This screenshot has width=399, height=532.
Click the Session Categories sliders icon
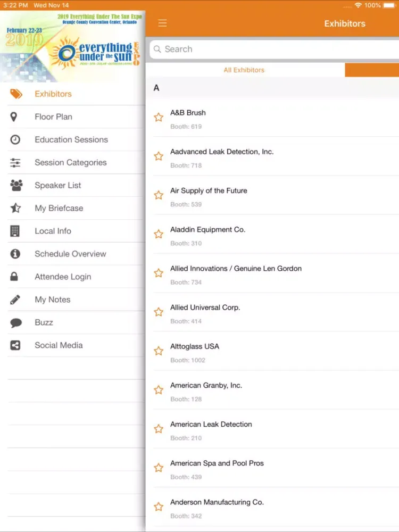pos(15,162)
